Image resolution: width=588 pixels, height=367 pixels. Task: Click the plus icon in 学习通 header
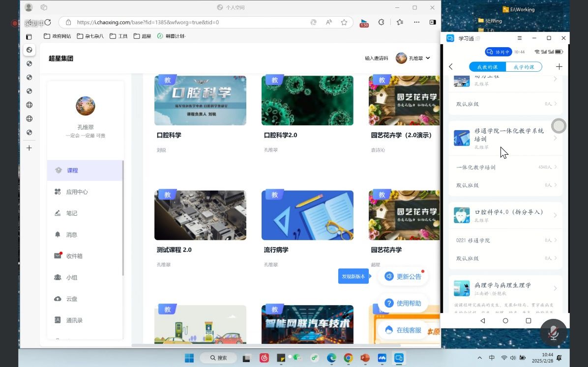click(559, 67)
